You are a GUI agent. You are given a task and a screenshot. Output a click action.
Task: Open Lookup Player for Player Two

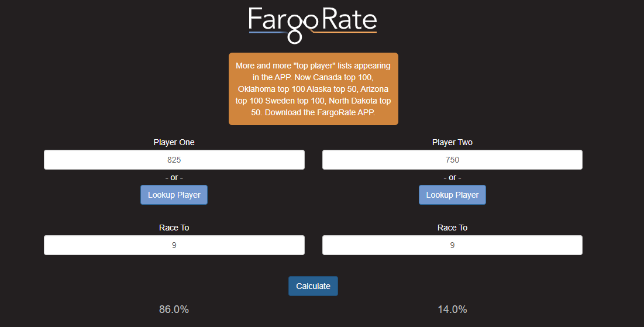pyautogui.click(x=452, y=195)
